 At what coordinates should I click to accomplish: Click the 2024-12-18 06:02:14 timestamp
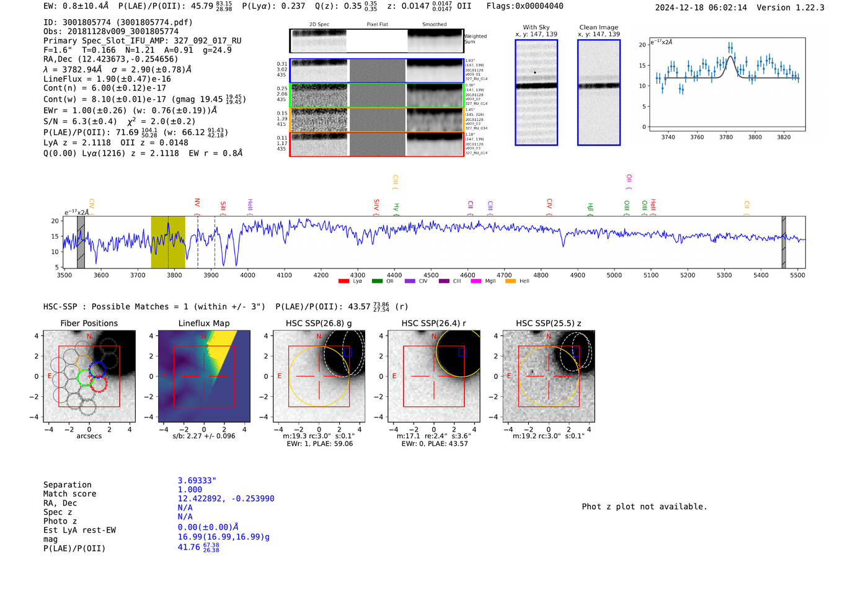click(701, 7)
